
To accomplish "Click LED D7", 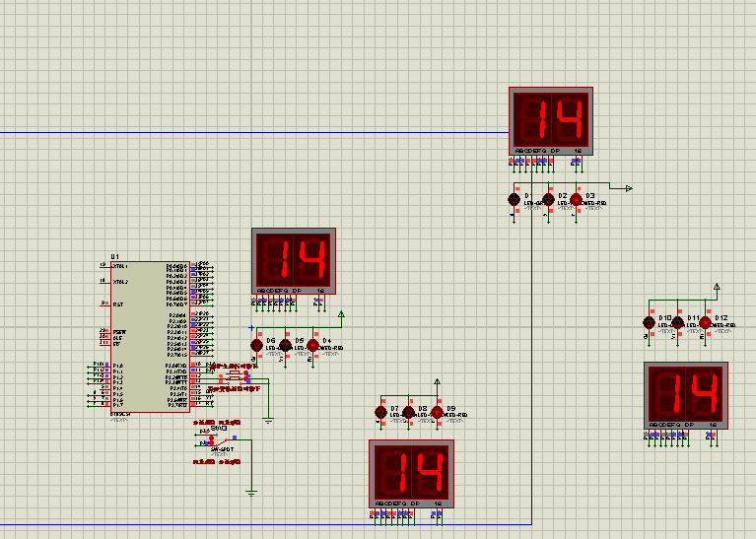I will [380, 412].
